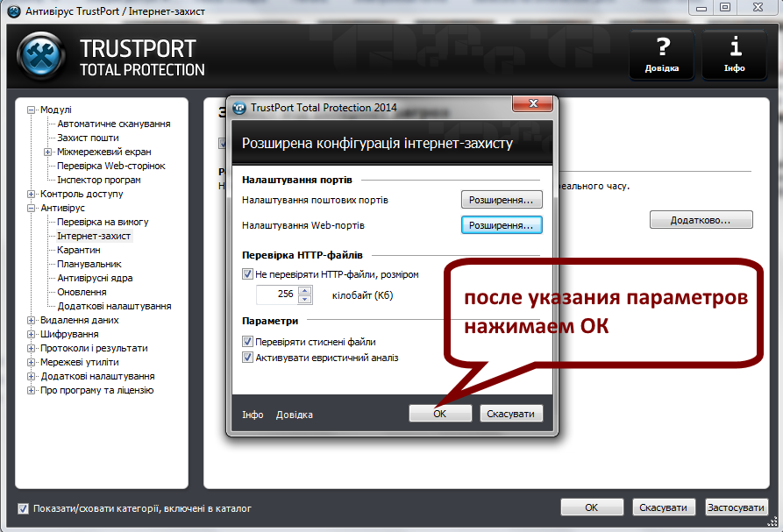
Task: Click the TrustPort hammer logo
Action: pos(42,53)
